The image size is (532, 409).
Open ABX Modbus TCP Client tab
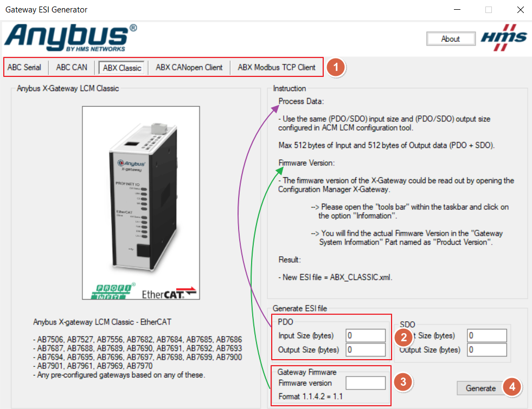[277, 67]
